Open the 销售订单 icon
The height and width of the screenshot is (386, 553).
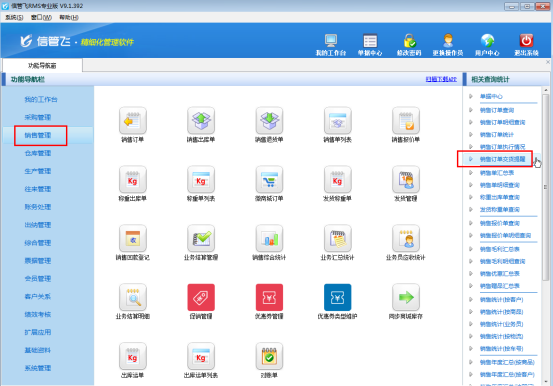(133, 121)
